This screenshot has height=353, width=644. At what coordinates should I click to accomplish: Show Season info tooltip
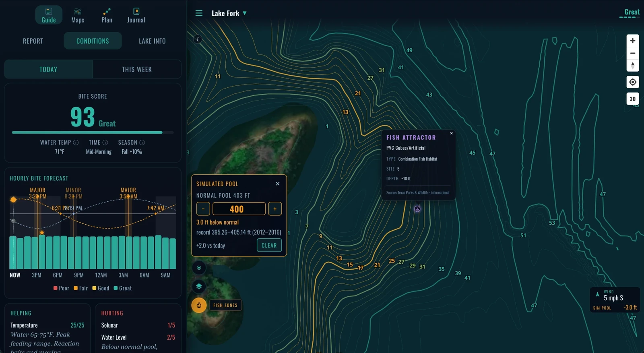142,142
